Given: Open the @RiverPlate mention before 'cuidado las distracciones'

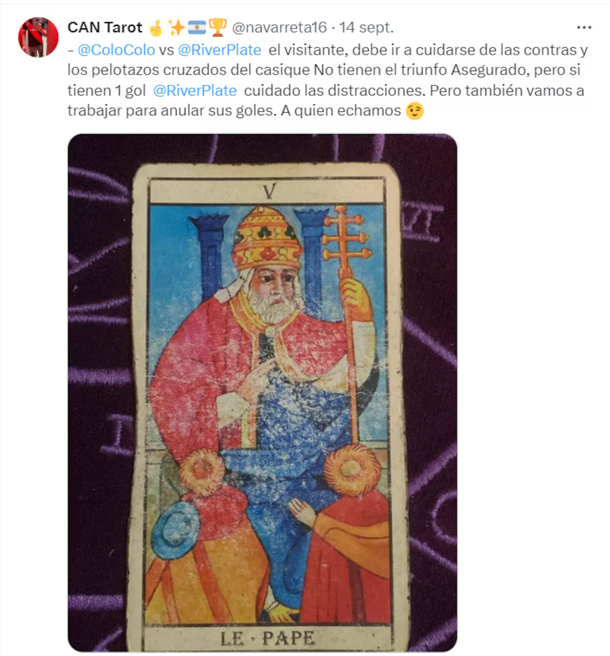Looking at the screenshot, I should [195, 90].
